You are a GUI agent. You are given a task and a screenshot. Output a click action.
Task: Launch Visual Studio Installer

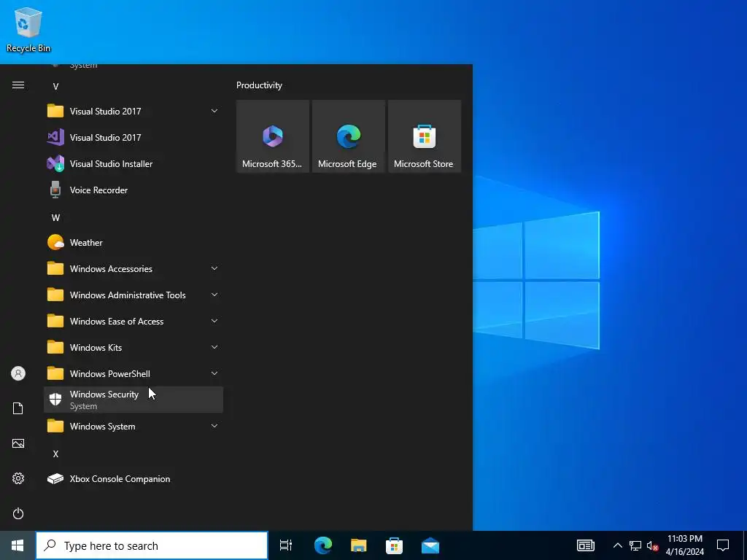pyautogui.click(x=133, y=164)
